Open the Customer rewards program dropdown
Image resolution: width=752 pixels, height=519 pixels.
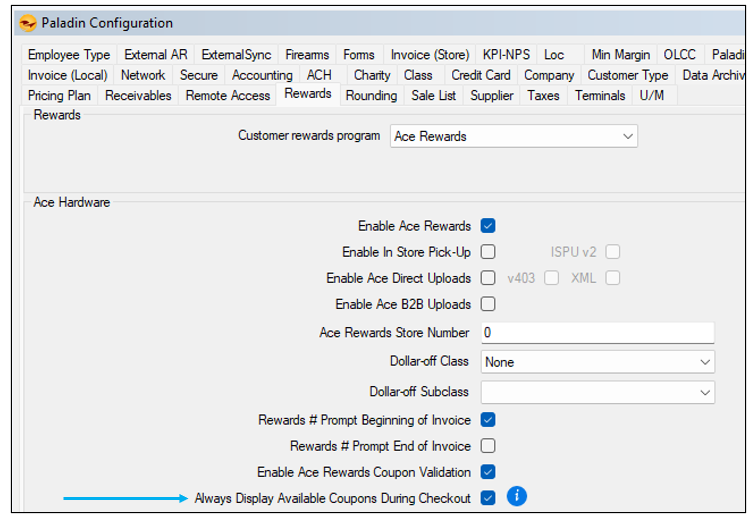(513, 136)
